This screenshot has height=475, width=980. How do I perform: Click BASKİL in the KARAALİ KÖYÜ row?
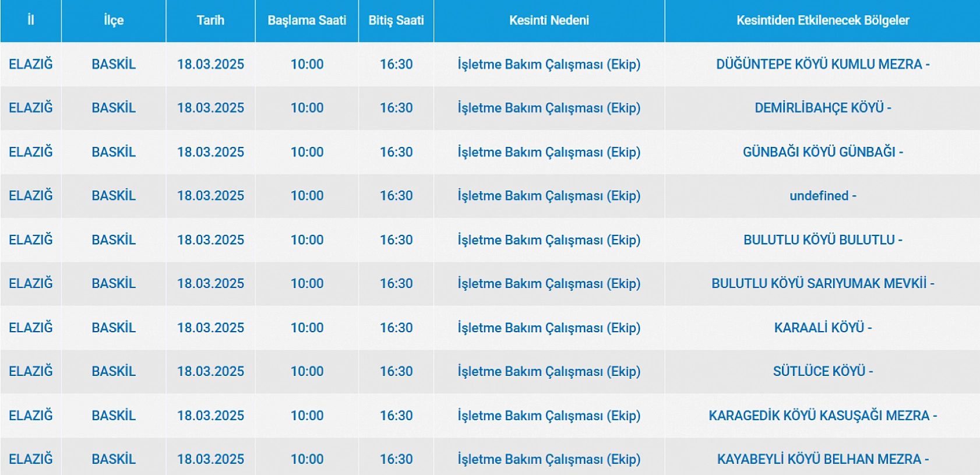(114, 328)
